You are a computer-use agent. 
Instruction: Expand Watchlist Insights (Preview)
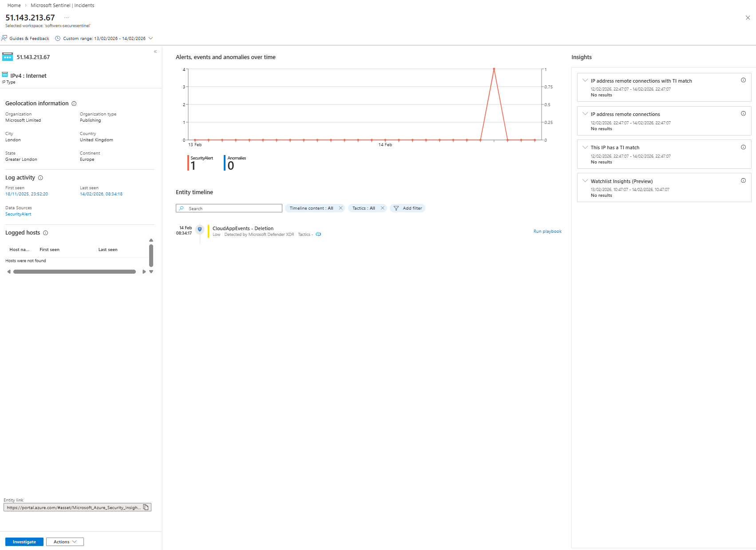(585, 181)
